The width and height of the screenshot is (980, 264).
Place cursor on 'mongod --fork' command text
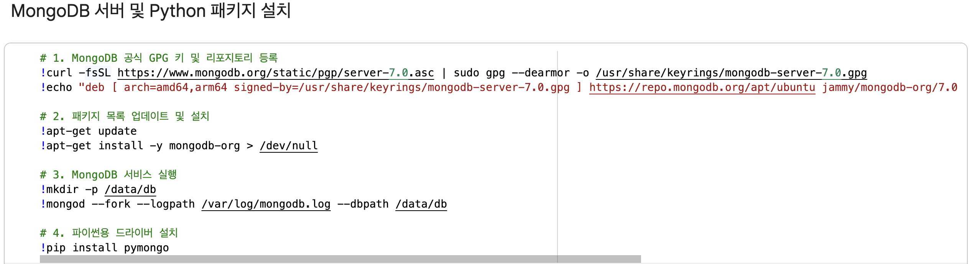[x=88, y=204]
